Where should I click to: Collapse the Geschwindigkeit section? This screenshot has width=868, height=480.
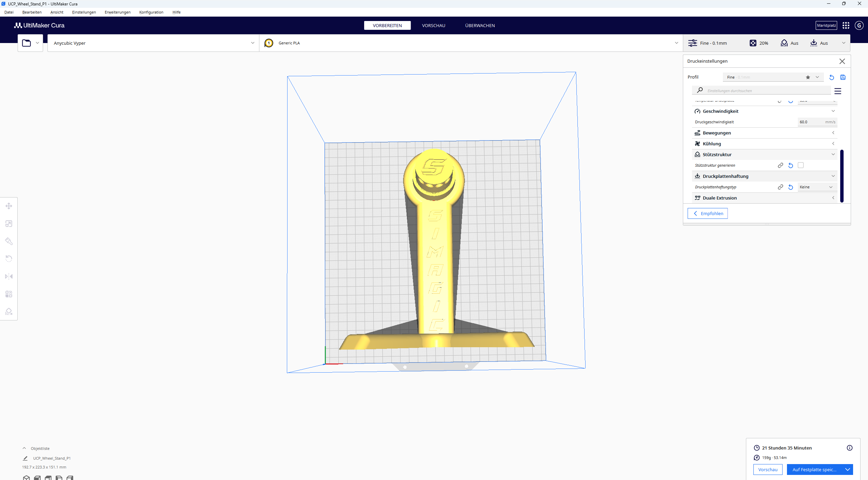click(765, 111)
